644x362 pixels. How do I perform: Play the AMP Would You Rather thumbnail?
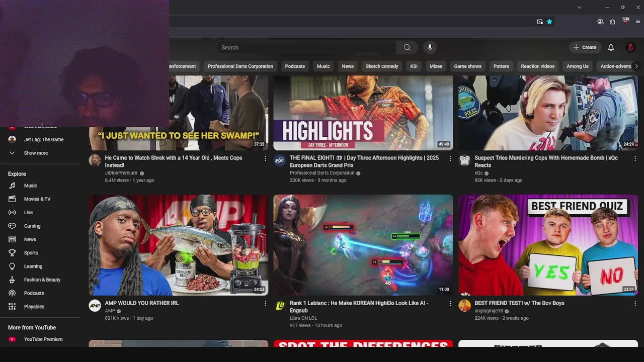click(179, 245)
